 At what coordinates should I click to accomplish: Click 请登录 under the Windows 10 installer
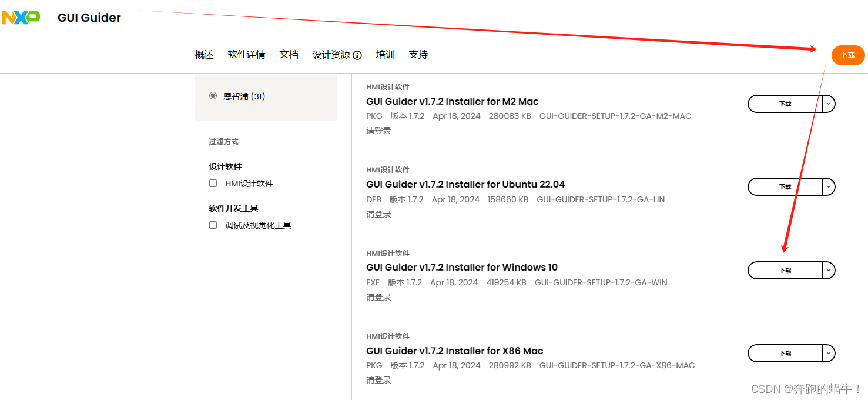click(378, 297)
